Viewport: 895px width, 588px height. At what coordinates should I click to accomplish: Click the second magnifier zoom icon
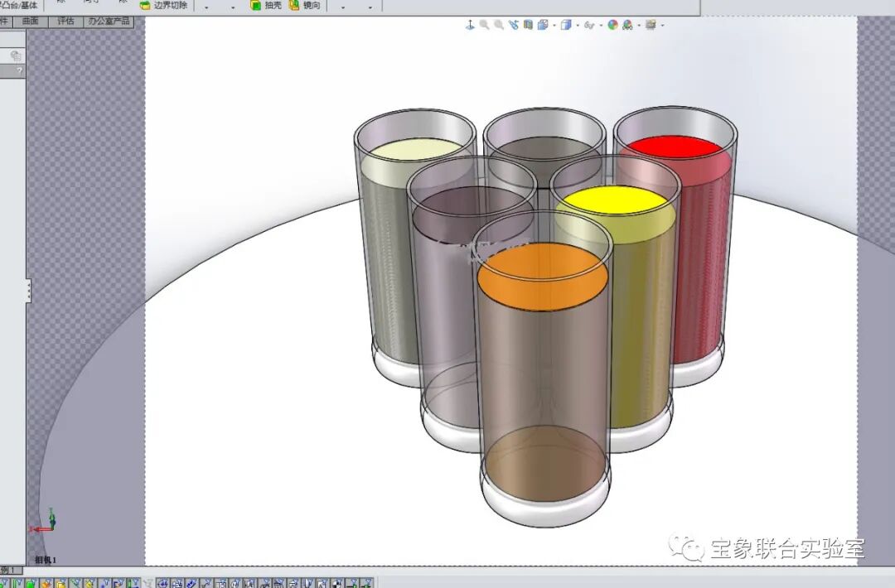click(498, 25)
